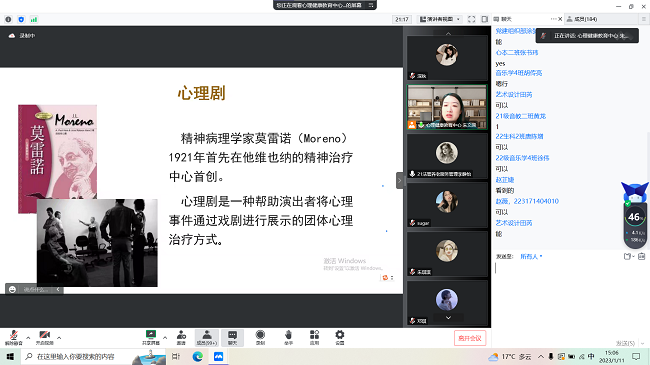This screenshot has width=650, height=365.
Task: Expand the send-to recipient dropdown
Action: [531, 256]
